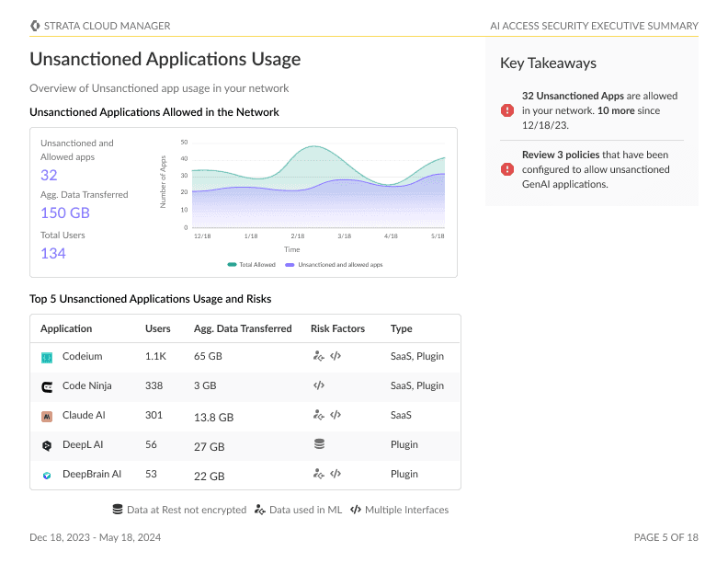Click the Data used in ML legend icon
This screenshot has height=563, width=728.
pyautogui.click(x=260, y=510)
